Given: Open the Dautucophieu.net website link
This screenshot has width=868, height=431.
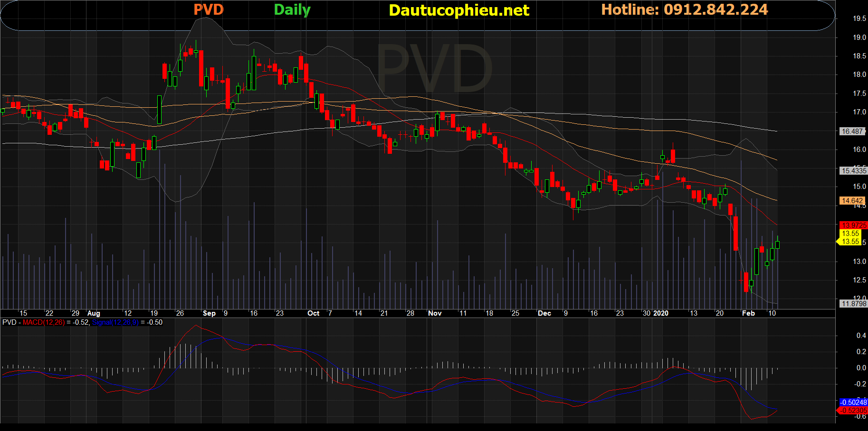Looking at the screenshot, I should click(x=458, y=10).
